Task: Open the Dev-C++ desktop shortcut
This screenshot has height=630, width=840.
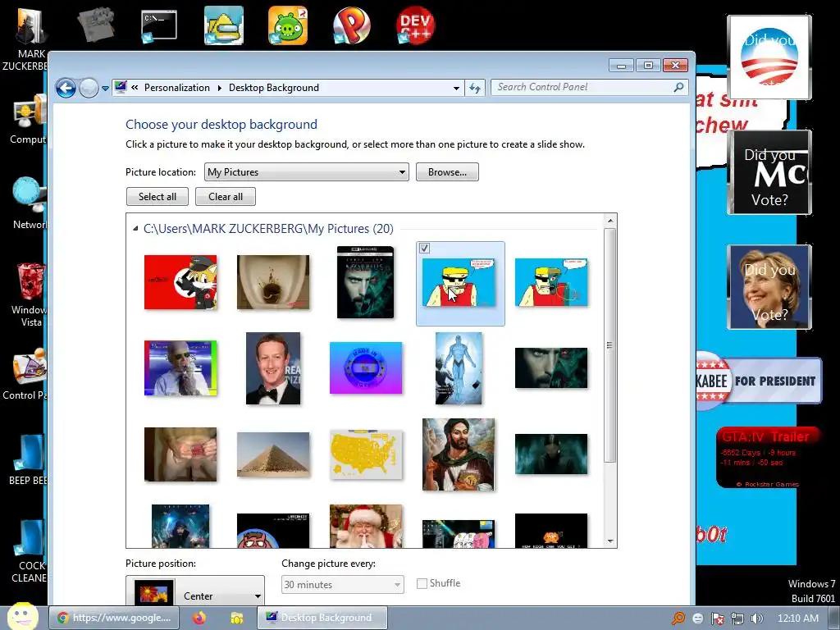Action: tap(415, 25)
